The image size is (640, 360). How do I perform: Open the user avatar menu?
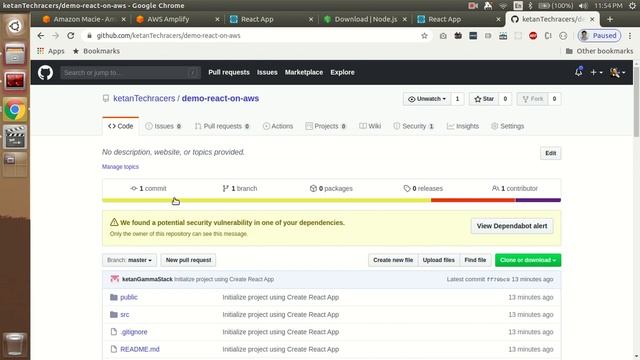(617, 72)
